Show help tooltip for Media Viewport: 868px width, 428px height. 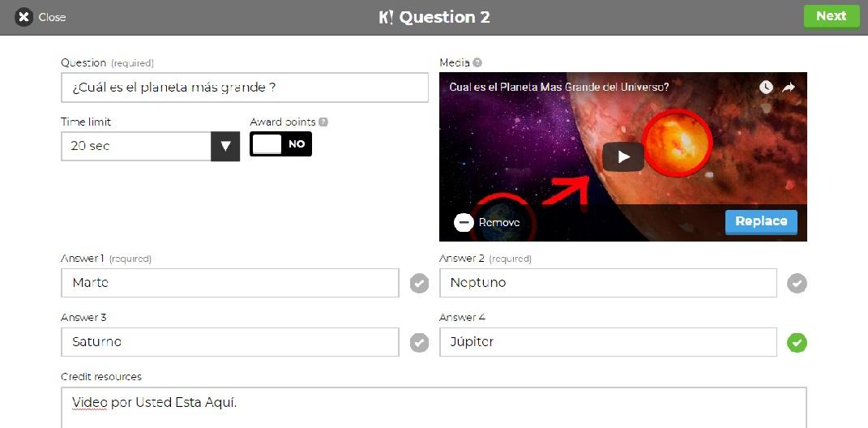click(x=477, y=62)
